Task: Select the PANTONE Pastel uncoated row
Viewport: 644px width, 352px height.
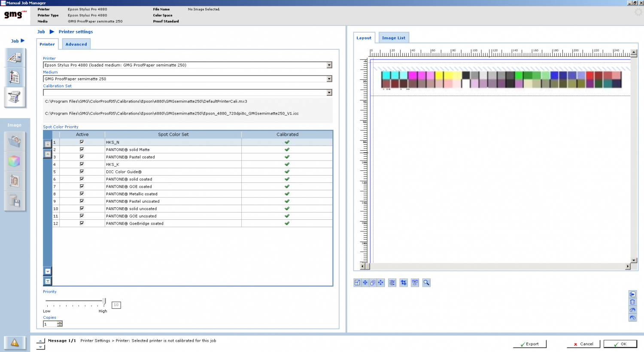Action: click(192, 201)
